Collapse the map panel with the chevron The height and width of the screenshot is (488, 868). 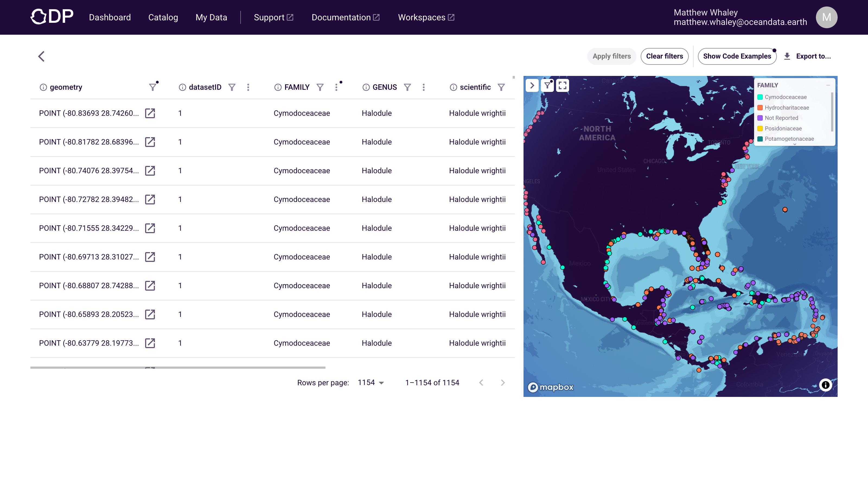(532, 85)
